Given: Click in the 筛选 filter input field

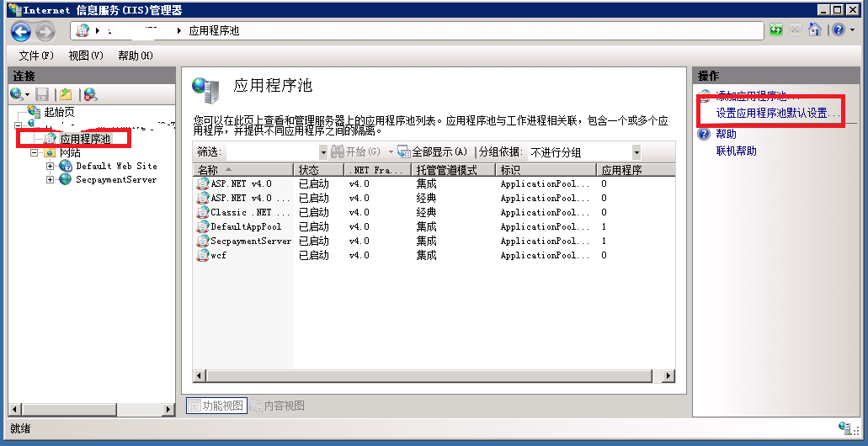Looking at the screenshot, I should tap(273, 151).
